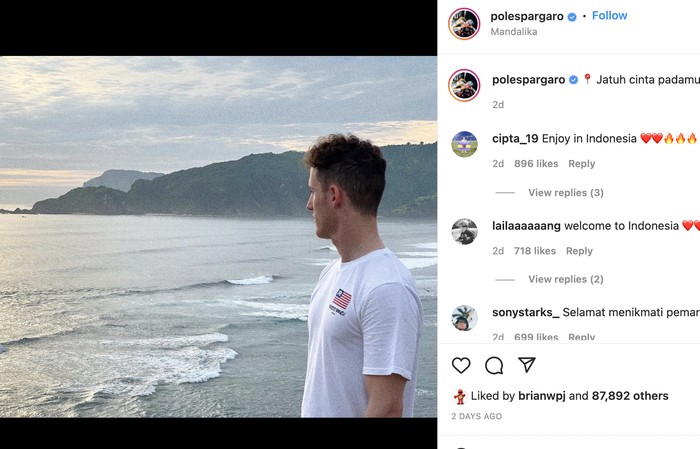Reply to lailaaaaaang's comment
This screenshot has width=700, height=449.
click(x=579, y=251)
